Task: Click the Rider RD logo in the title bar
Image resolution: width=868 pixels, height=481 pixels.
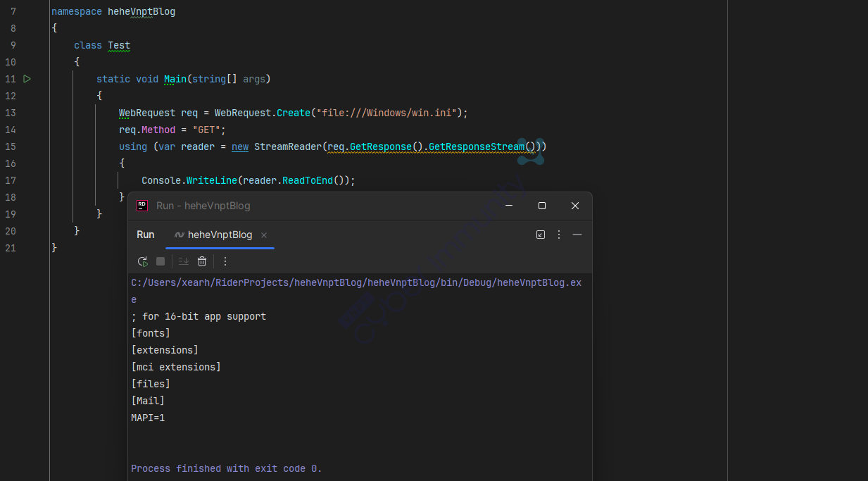Action: click(142, 206)
